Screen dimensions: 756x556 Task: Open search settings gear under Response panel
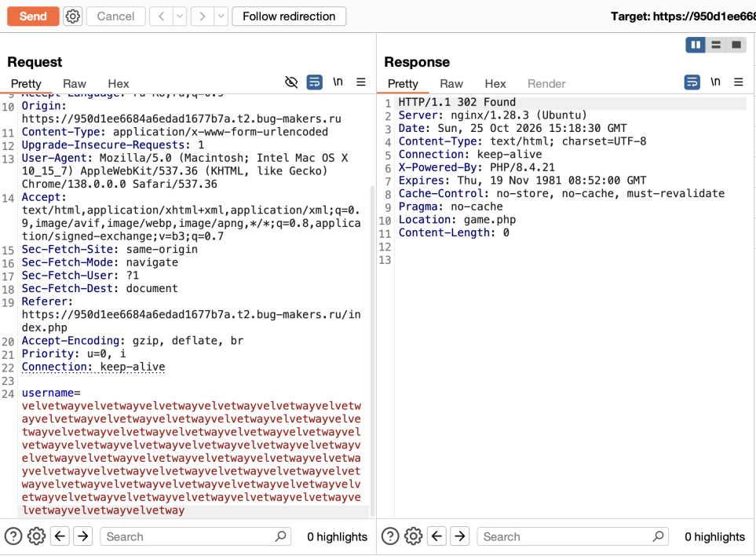pos(413,536)
